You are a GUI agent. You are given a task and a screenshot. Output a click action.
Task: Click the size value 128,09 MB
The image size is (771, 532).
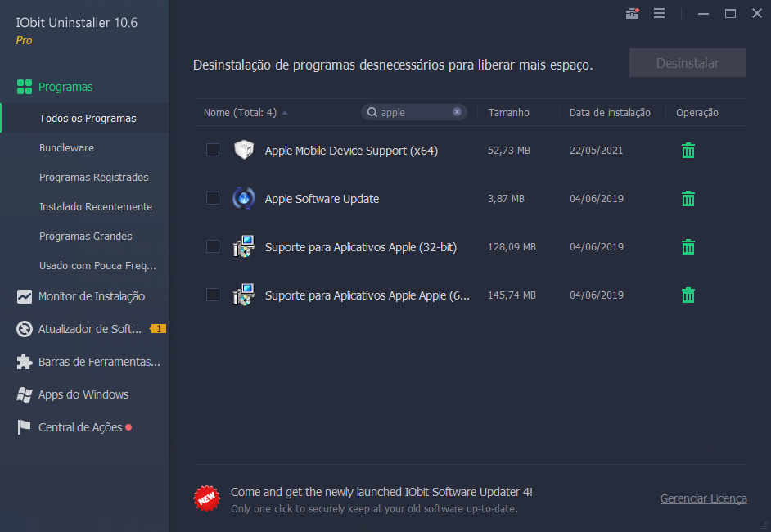[x=512, y=247]
